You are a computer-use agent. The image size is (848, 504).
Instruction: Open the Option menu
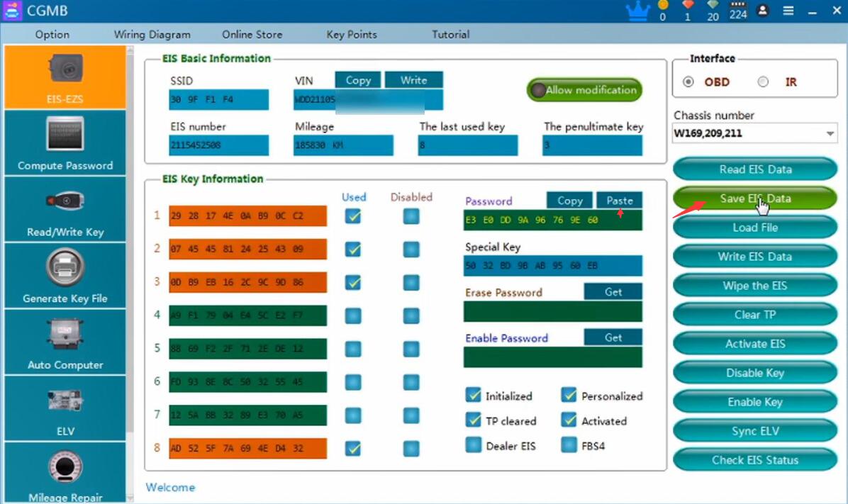pyautogui.click(x=52, y=34)
